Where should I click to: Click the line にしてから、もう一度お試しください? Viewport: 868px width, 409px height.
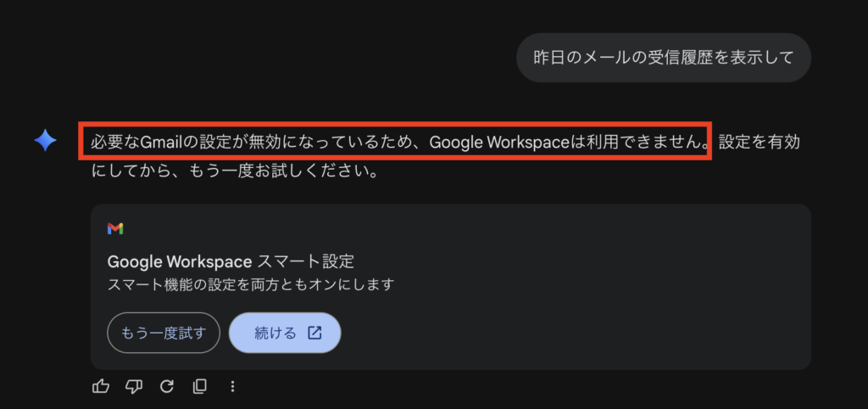234,171
